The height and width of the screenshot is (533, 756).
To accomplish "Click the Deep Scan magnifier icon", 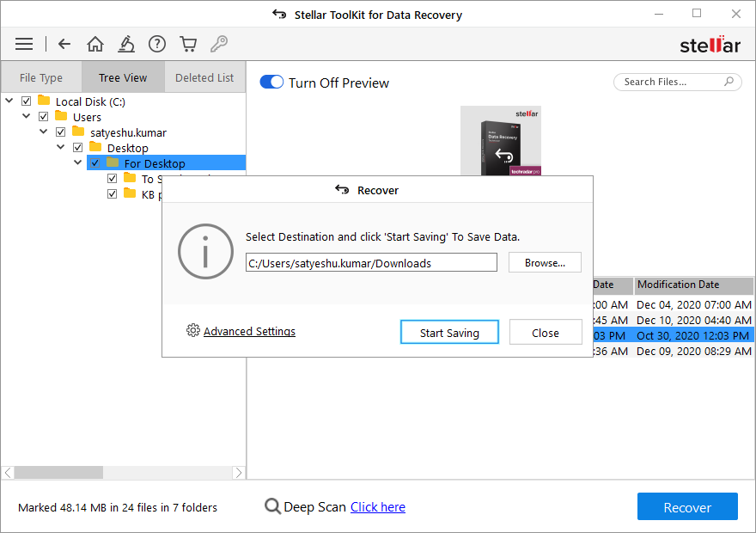I will coord(272,506).
